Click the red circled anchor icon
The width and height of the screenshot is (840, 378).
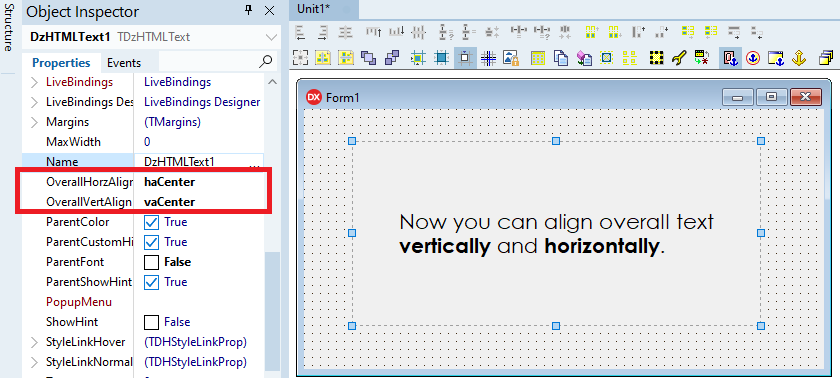point(753,58)
